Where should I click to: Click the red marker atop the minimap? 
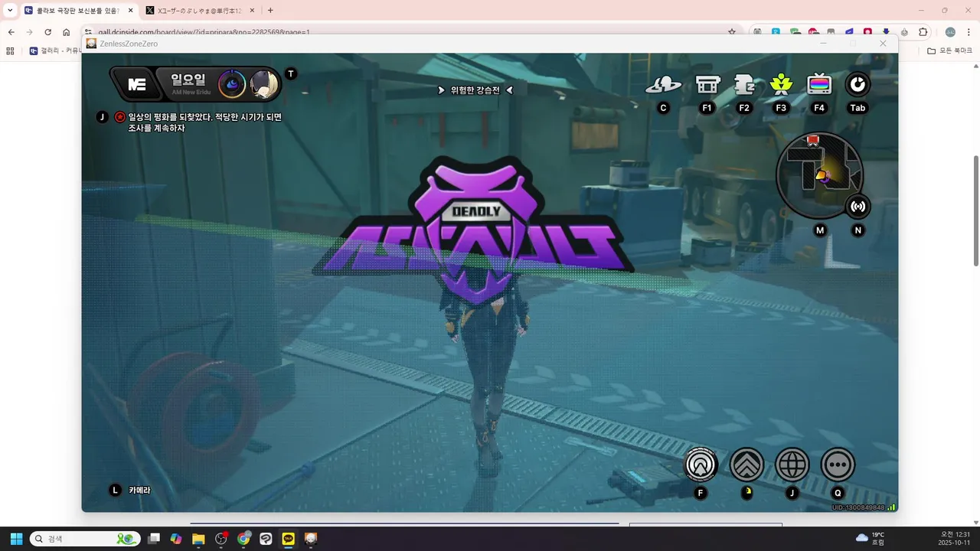[x=813, y=141]
